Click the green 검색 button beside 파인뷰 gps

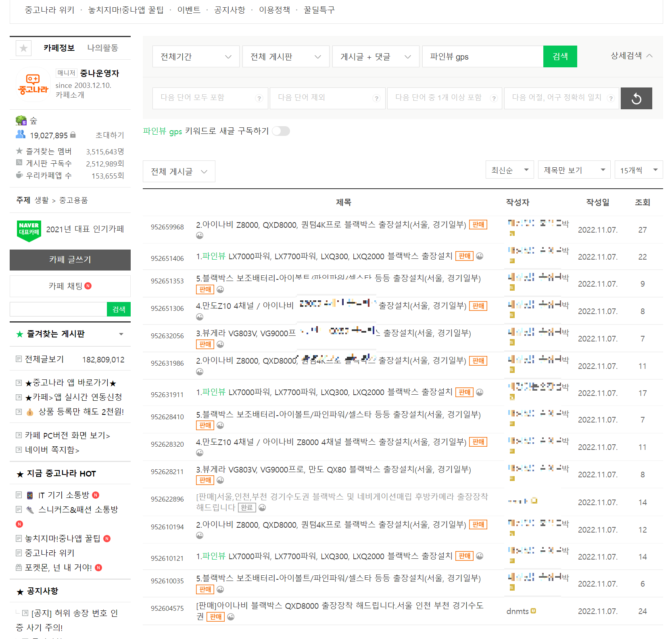pos(560,56)
